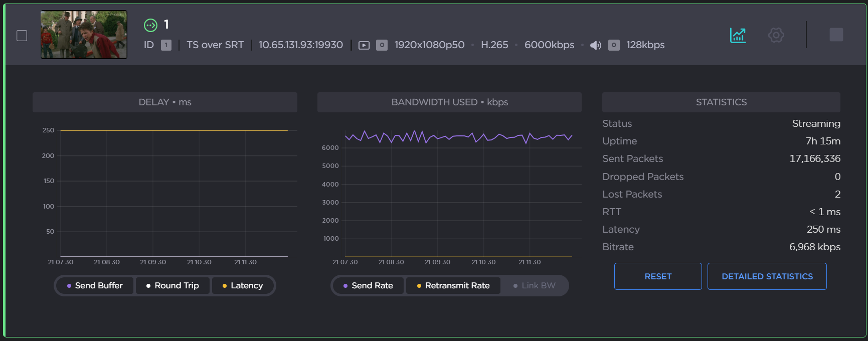Click the video preview thumbnail
This screenshot has width=868, height=341.
click(x=84, y=35)
